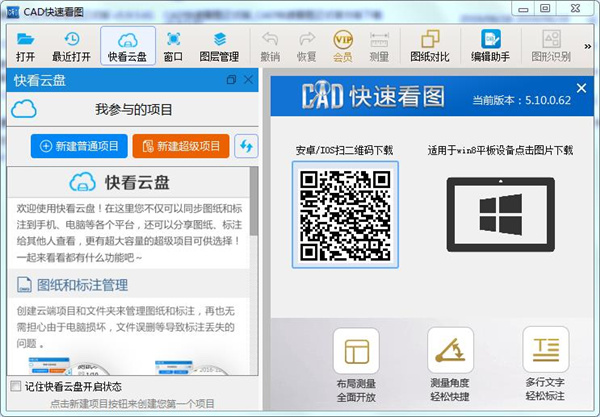The width and height of the screenshot is (600, 417).
Task: Click the Windows tablet download image
Action: (x=501, y=215)
